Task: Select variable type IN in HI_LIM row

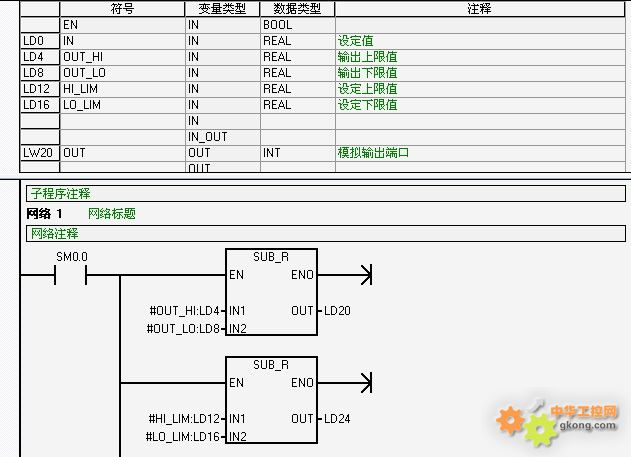Action: coord(222,89)
